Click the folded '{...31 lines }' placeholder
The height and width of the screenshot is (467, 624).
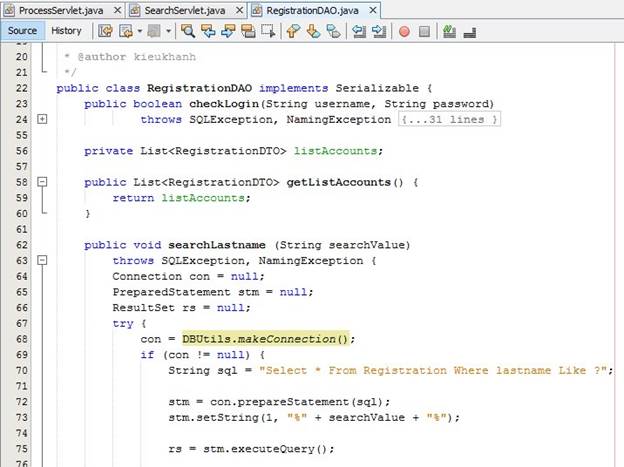click(x=449, y=119)
